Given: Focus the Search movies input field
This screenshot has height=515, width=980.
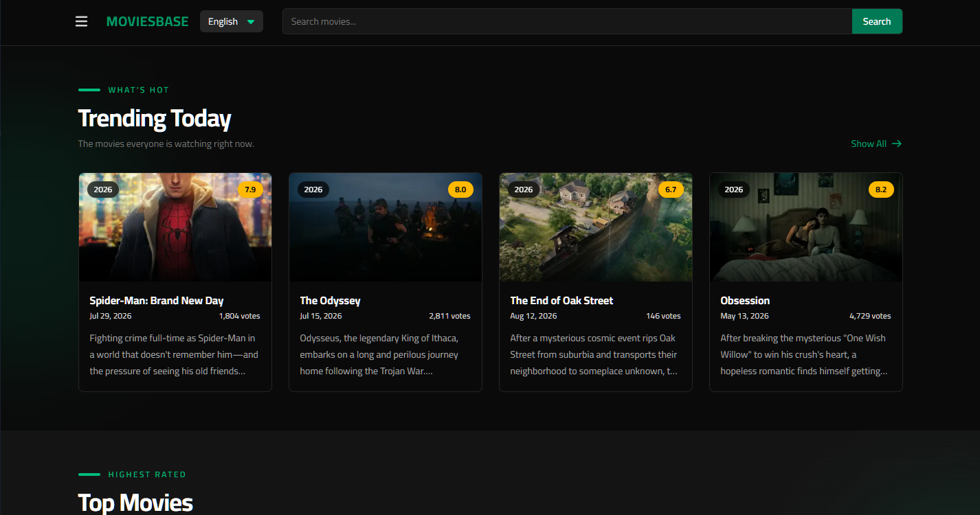Looking at the screenshot, I should pyautogui.click(x=567, y=21).
